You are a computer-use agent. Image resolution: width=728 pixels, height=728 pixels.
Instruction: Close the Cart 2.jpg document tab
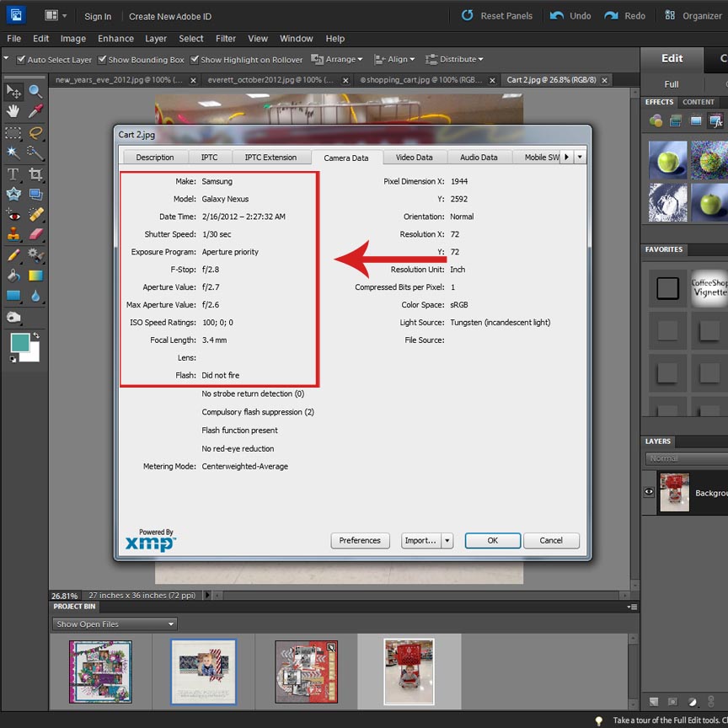(x=604, y=80)
